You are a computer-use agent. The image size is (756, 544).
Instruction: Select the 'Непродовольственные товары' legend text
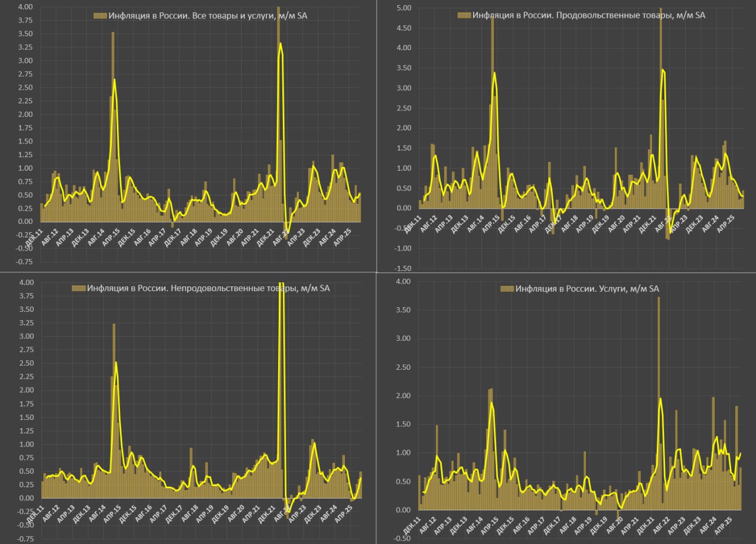point(208,289)
